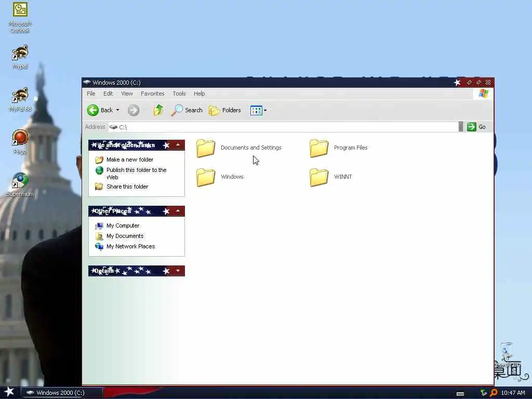Click the Documents and Settings label
The height and width of the screenshot is (399, 532).
point(251,148)
